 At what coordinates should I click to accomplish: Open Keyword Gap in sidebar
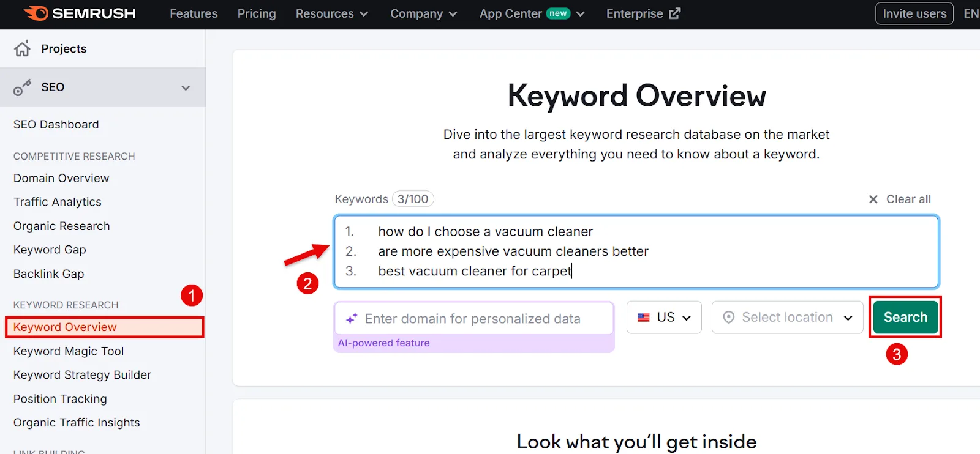pos(50,250)
